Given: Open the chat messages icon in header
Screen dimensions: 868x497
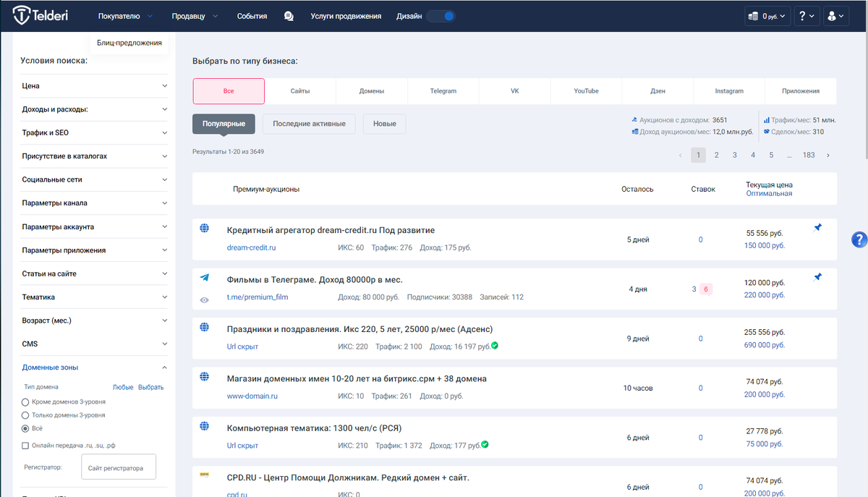Looking at the screenshot, I should tap(289, 16).
